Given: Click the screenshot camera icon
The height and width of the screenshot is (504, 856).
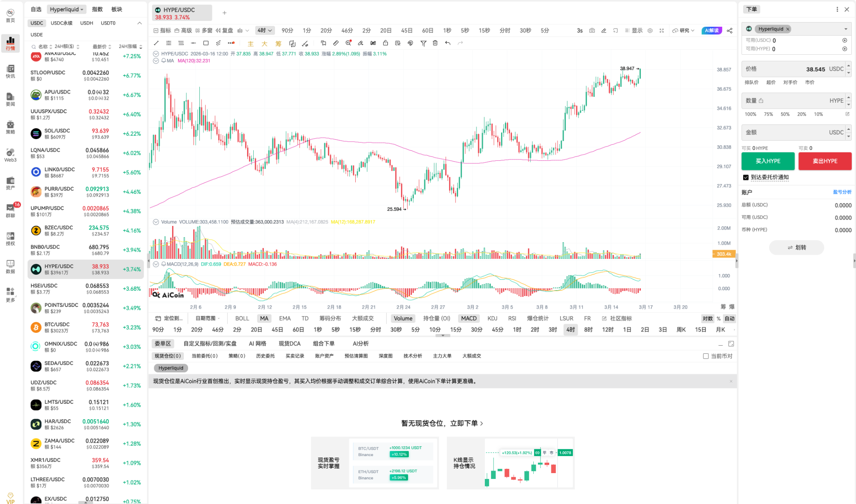Looking at the screenshot, I should click(x=592, y=30).
